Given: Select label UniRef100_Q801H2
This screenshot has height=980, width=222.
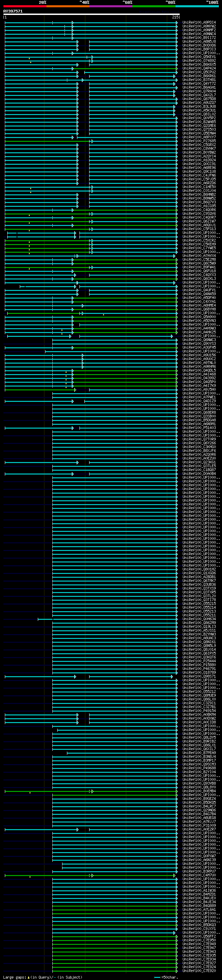Looking at the screenshot, I should pyautogui.click(x=199, y=569).
